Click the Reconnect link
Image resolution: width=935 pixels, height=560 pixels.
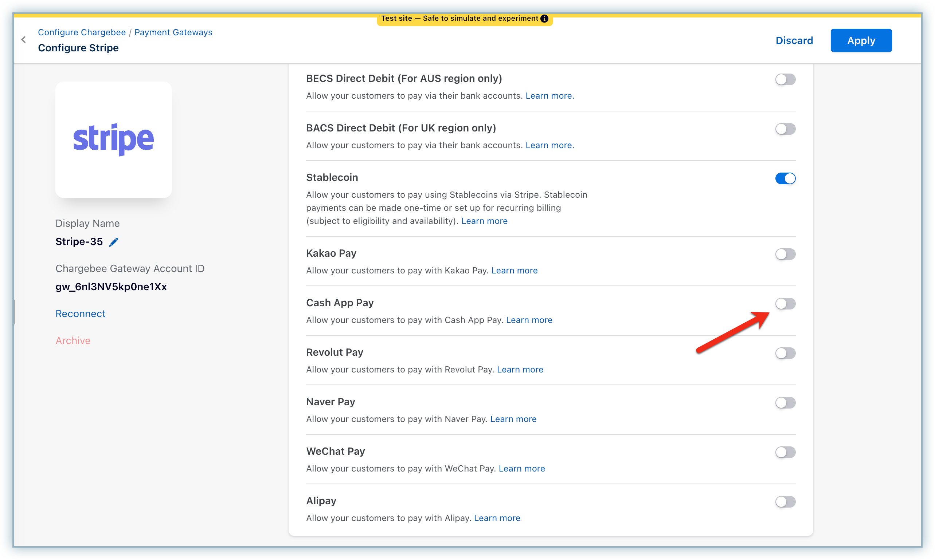pos(81,313)
